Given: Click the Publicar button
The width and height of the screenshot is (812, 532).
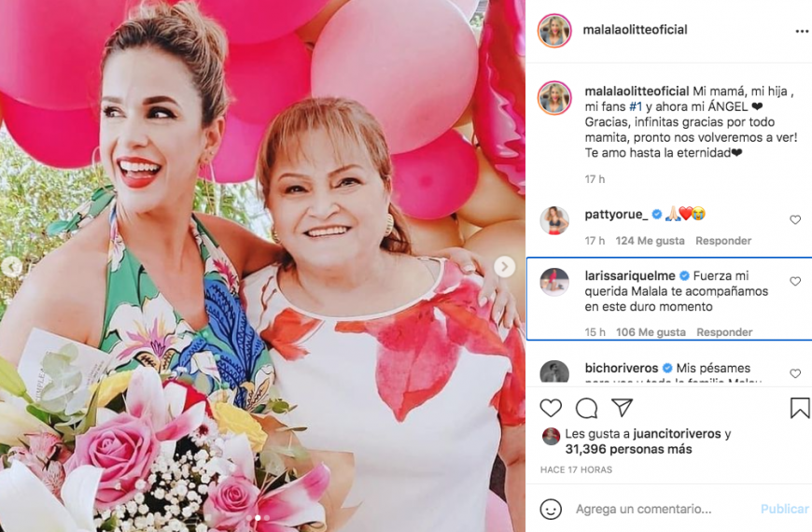Looking at the screenshot, I should pyautogui.click(x=785, y=510).
